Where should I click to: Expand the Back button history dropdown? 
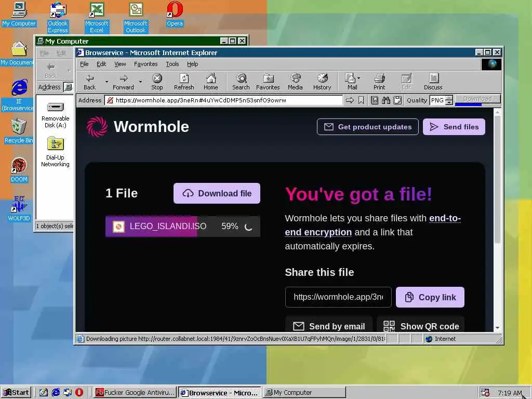click(107, 82)
